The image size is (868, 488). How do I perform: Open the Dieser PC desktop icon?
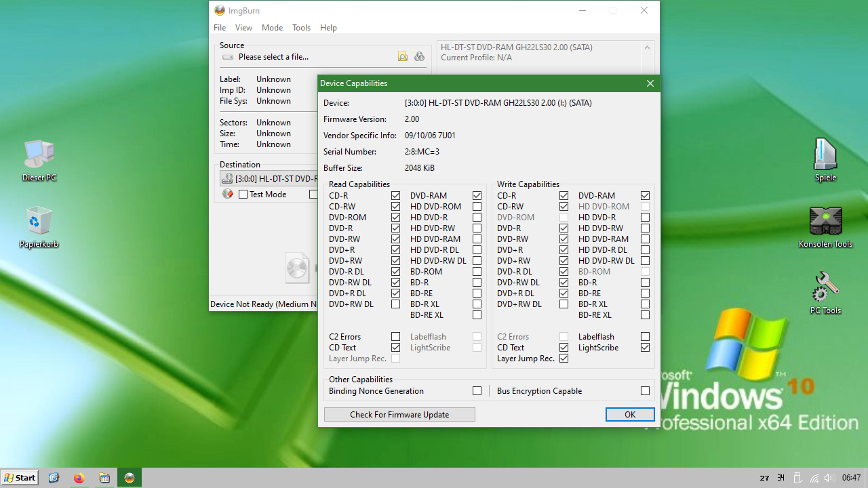tap(39, 161)
